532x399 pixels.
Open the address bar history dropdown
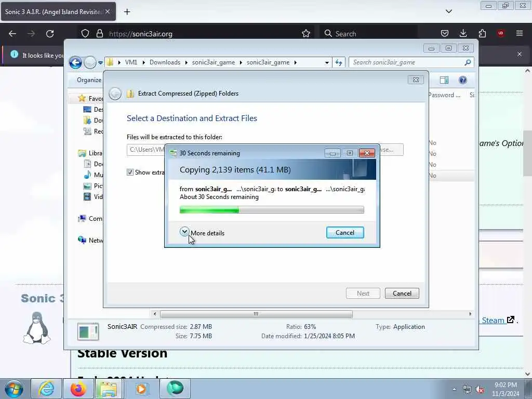(x=327, y=63)
